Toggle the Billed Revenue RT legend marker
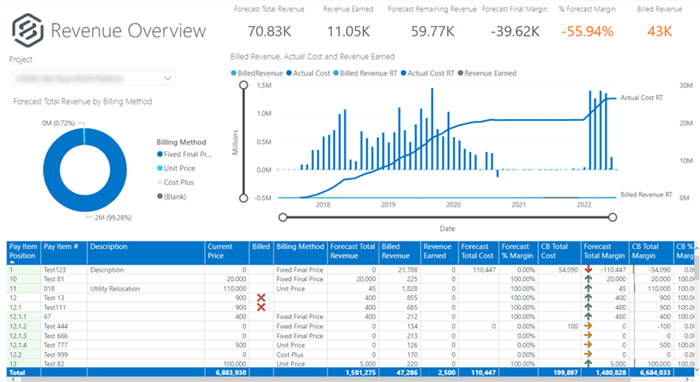 tap(336, 73)
